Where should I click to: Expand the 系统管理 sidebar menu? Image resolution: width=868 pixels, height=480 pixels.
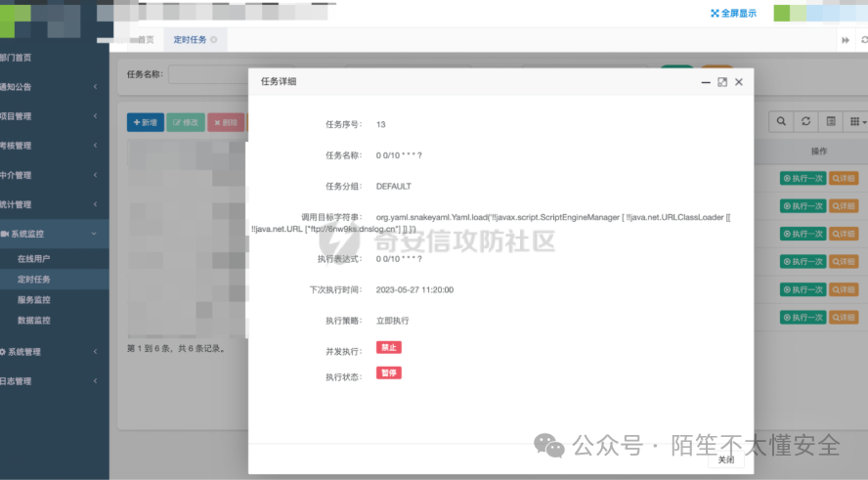(55, 352)
